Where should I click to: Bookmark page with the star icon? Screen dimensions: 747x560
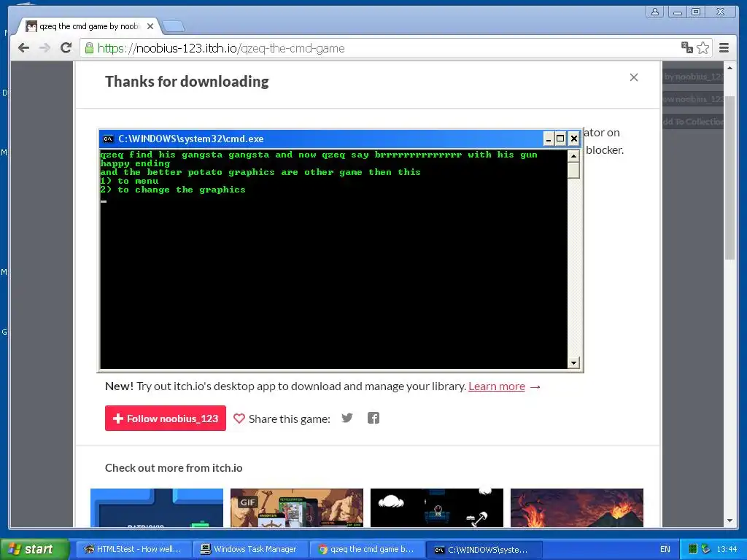click(703, 47)
